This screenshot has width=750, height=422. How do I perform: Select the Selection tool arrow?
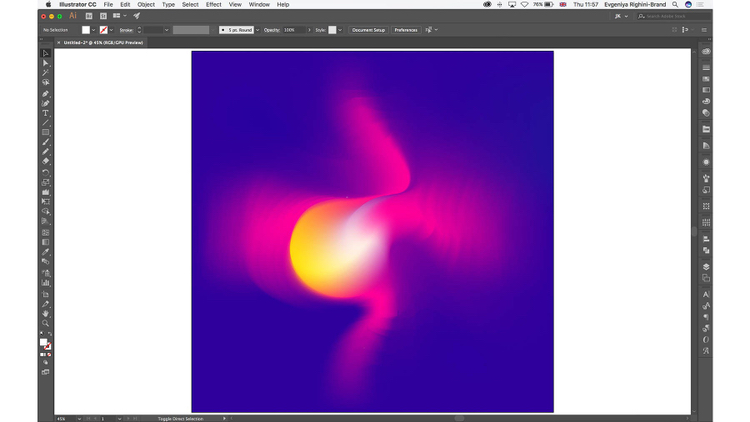point(45,53)
